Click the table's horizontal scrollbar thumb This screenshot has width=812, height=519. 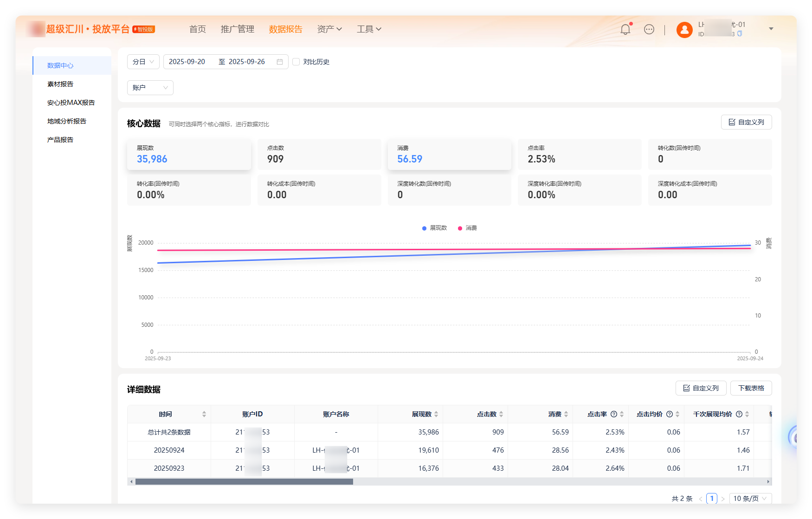point(244,482)
